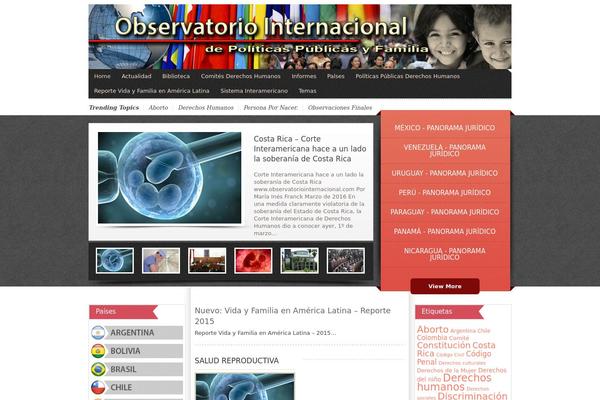This screenshot has height=400, width=600.
Task: Click the Salud Reproductiva embryo image
Action: [x=245, y=387]
